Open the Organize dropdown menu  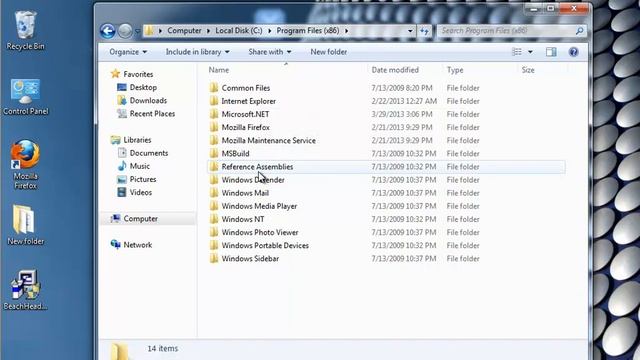pyautogui.click(x=128, y=52)
